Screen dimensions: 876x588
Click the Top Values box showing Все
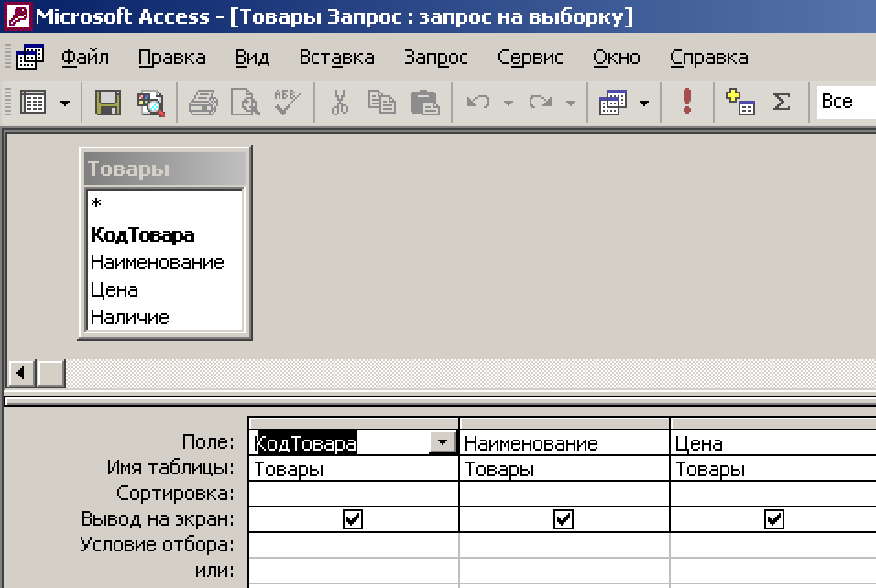coord(846,102)
